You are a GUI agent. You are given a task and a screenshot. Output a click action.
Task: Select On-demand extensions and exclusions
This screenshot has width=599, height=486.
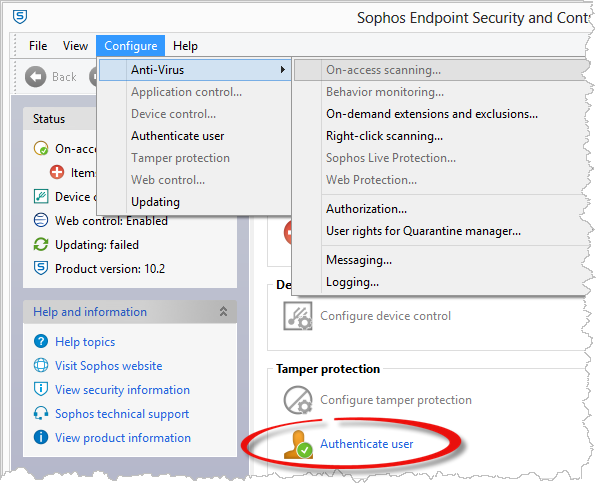pos(432,114)
